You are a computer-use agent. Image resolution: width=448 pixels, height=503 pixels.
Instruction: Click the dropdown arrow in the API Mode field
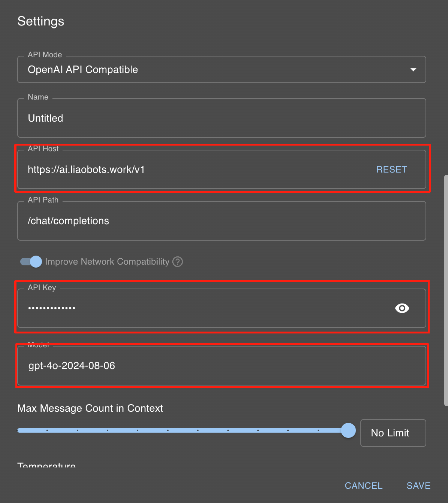tap(413, 70)
